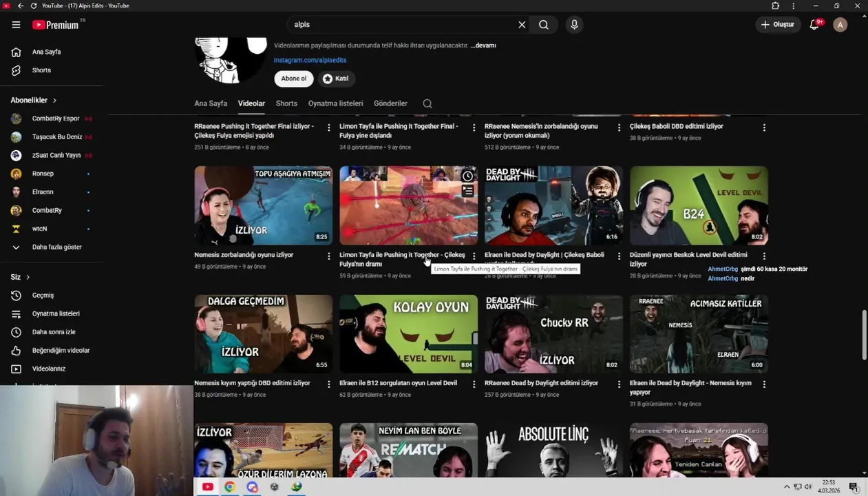Click the magnifier search button
This screenshot has width=868, height=496.
tap(544, 25)
